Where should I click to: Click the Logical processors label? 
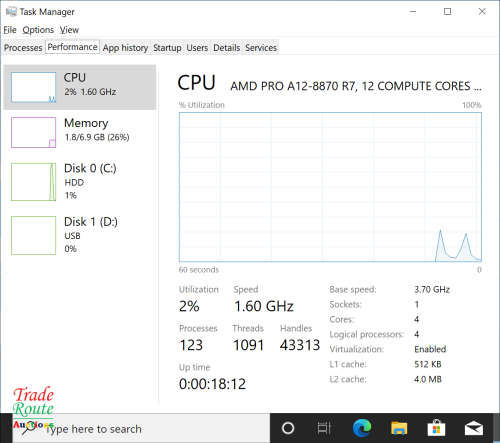tap(366, 334)
